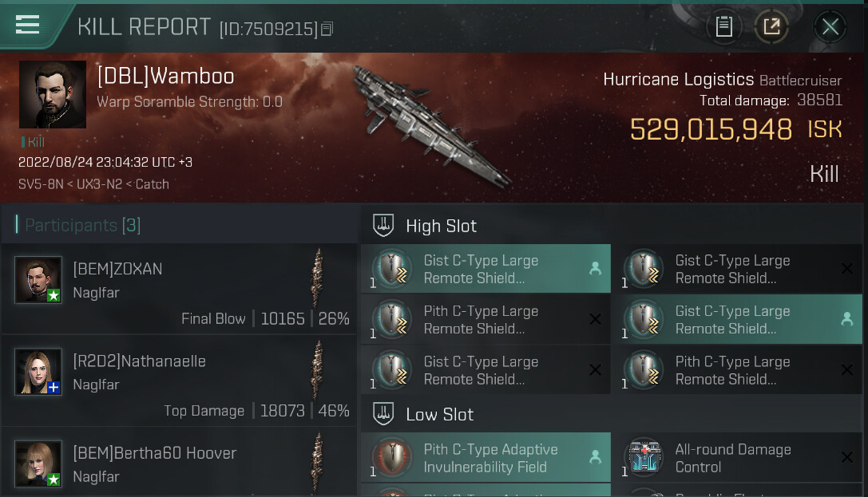
Task: Click the Hurricane Logistics ship name
Action: click(x=678, y=80)
